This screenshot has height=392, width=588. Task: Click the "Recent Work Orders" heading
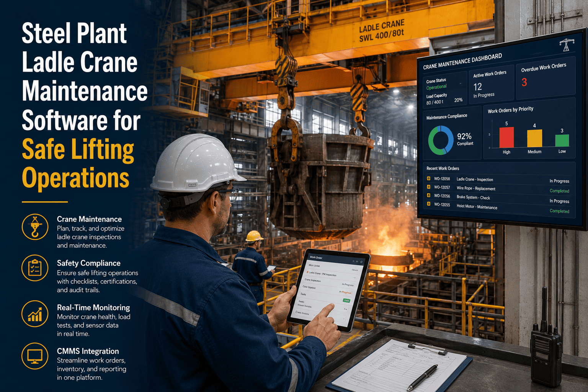pyautogui.click(x=443, y=168)
